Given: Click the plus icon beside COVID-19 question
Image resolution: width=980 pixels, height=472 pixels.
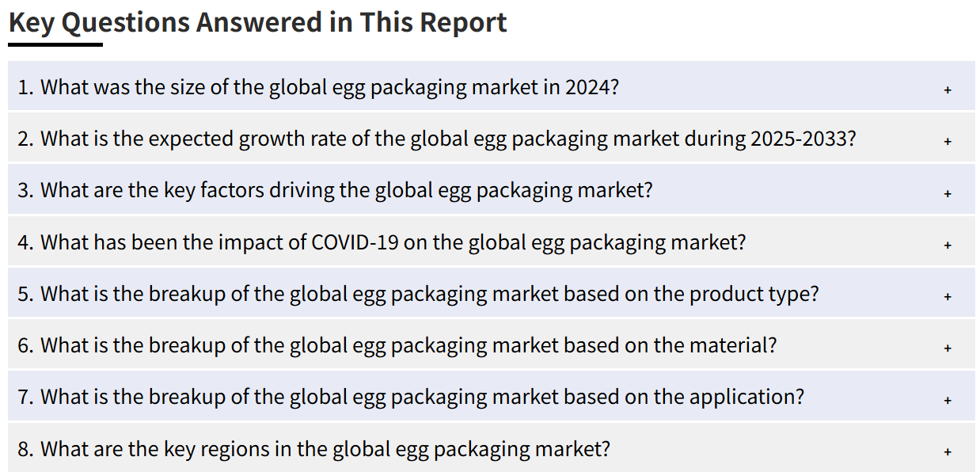Looking at the screenshot, I should click(948, 246).
